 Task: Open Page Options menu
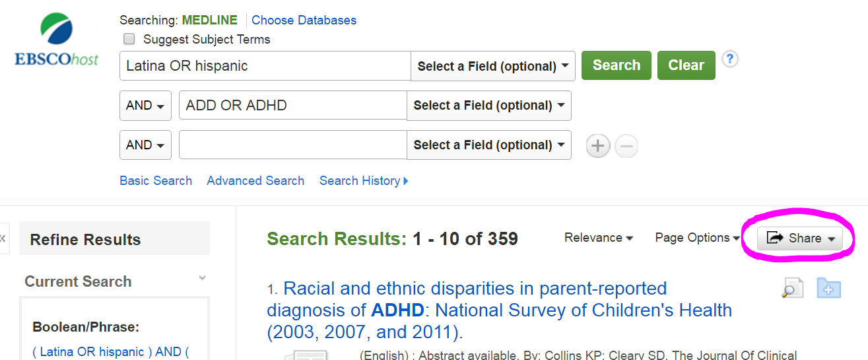(x=697, y=238)
